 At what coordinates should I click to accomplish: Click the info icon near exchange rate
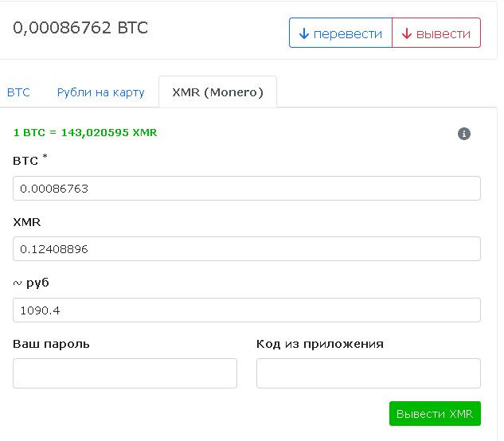(x=464, y=134)
